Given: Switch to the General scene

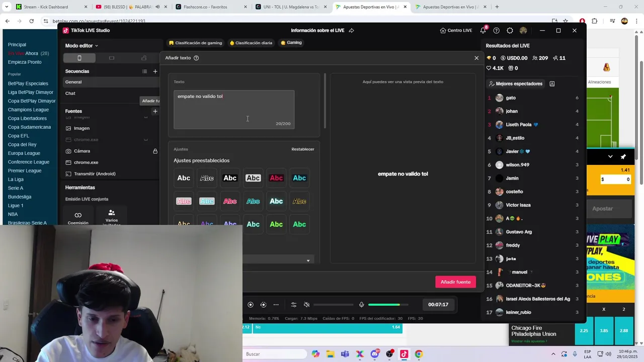Looking at the screenshot, I should 112,82.
